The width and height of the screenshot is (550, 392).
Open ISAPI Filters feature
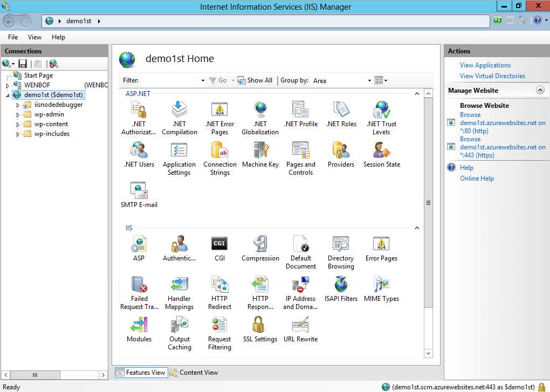[341, 288]
